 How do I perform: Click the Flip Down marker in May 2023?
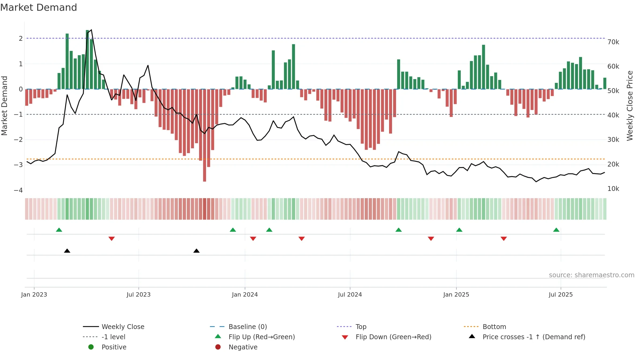(112, 239)
